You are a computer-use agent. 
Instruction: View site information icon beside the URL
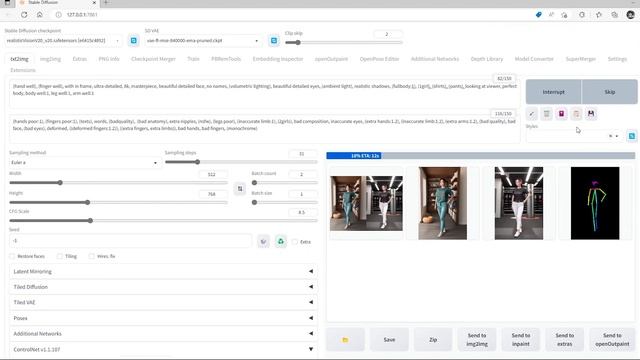pos(58,15)
